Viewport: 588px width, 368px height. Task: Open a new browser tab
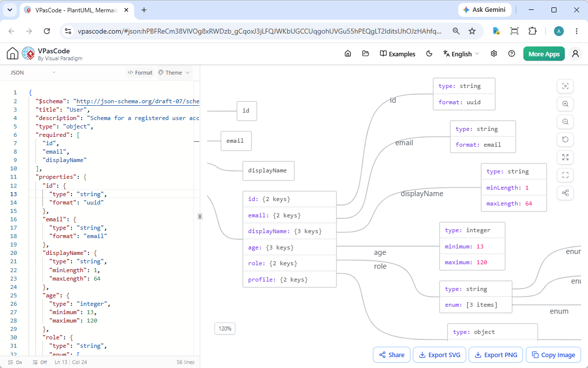pos(144,10)
